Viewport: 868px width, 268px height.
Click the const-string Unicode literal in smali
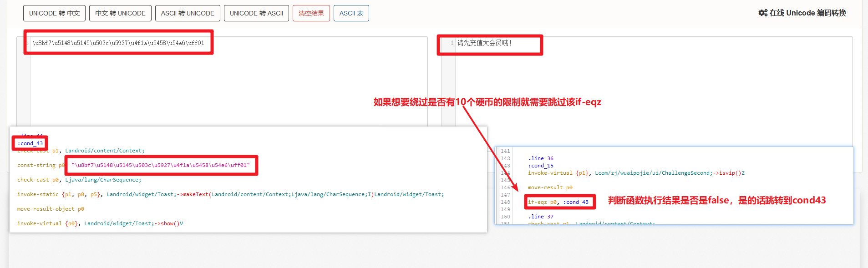pyautogui.click(x=161, y=165)
